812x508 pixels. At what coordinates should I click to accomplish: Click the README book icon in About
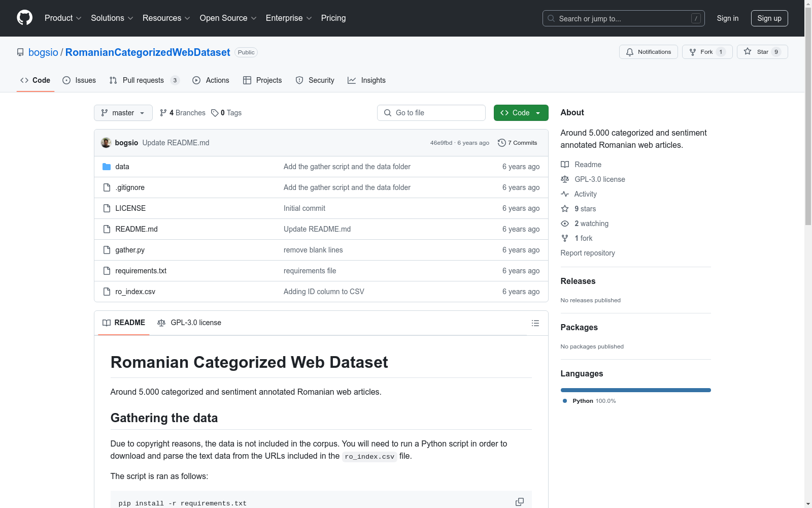tap(565, 165)
